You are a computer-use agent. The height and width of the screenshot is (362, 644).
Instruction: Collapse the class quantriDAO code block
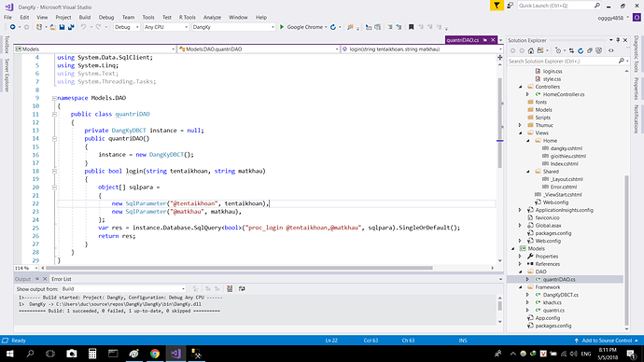click(x=54, y=114)
